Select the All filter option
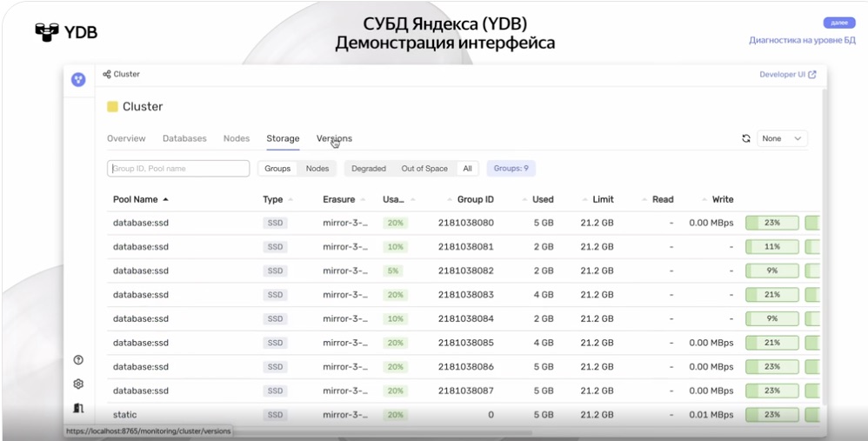This screenshot has width=868, height=441. [x=468, y=169]
